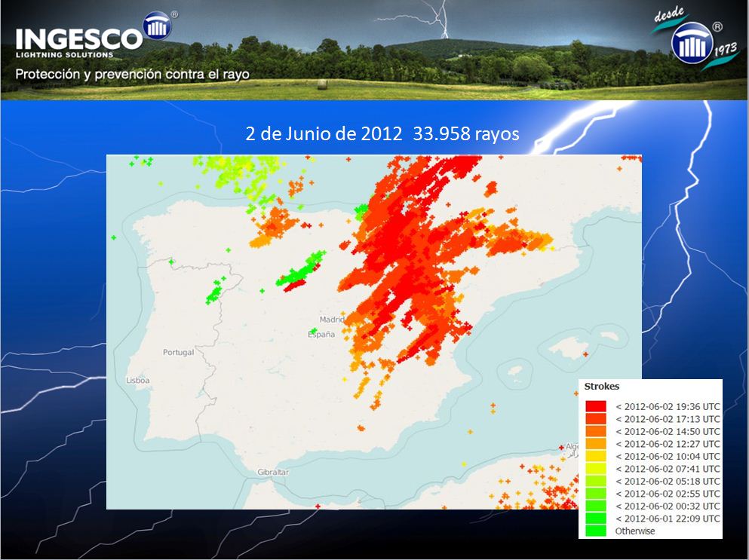
Task: Click the tagline 'Protección y prevención contra el rayo'
Action: [133, 75]
